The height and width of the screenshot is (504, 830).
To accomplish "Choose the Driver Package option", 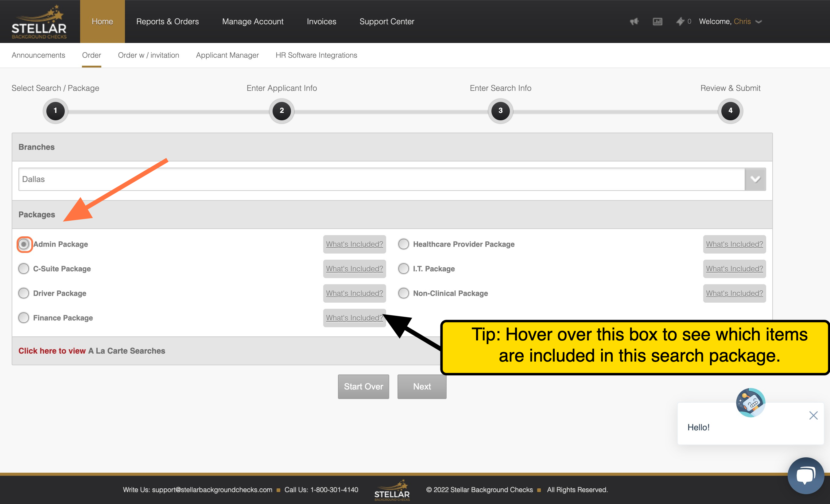I will (x=24, y=293).
